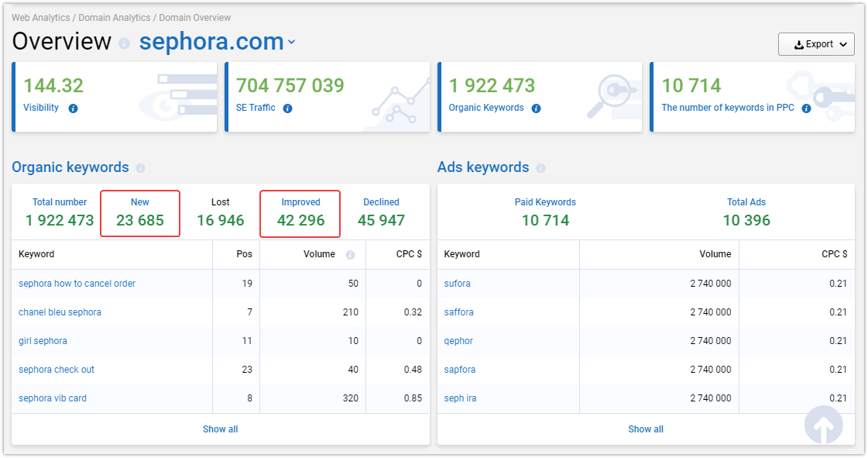This screenshot has height=458, width=868.
Task: Select the Improved organic keywords tab
Action: click(300, 214)
